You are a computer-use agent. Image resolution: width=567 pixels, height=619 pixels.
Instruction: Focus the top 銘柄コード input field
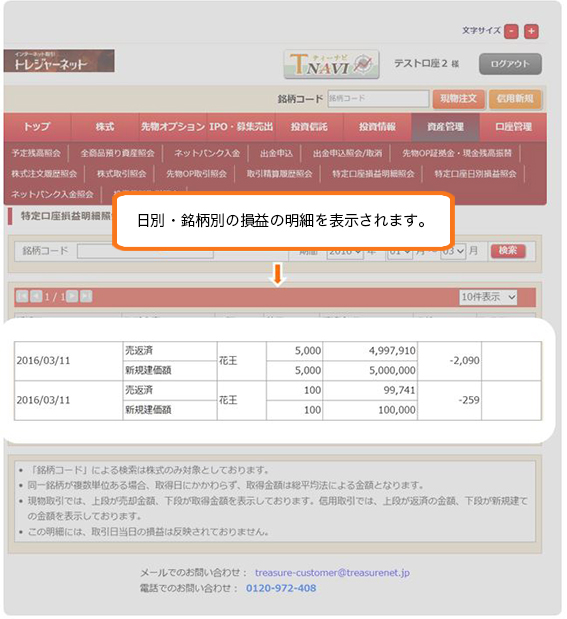(378, 98)
